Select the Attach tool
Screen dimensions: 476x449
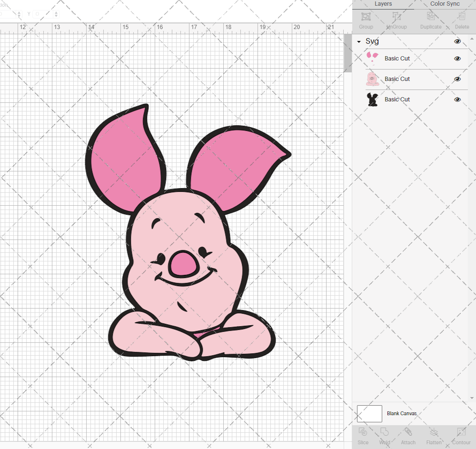coord(408,432)
